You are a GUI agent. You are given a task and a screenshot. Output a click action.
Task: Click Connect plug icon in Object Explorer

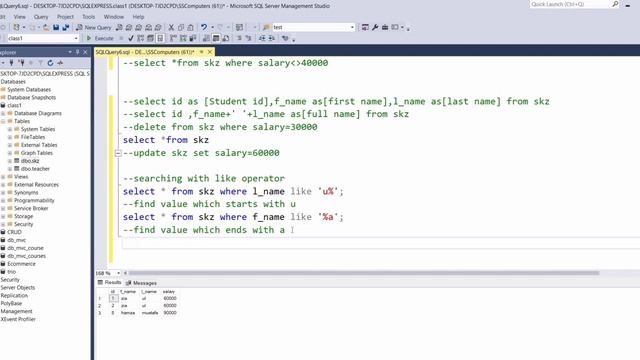coord(11,63)
